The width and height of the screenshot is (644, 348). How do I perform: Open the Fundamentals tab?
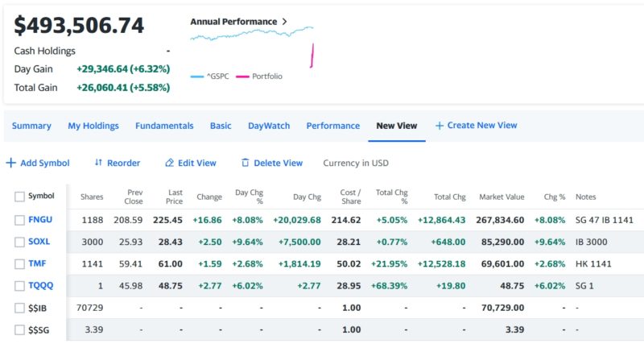coord(164,126)
